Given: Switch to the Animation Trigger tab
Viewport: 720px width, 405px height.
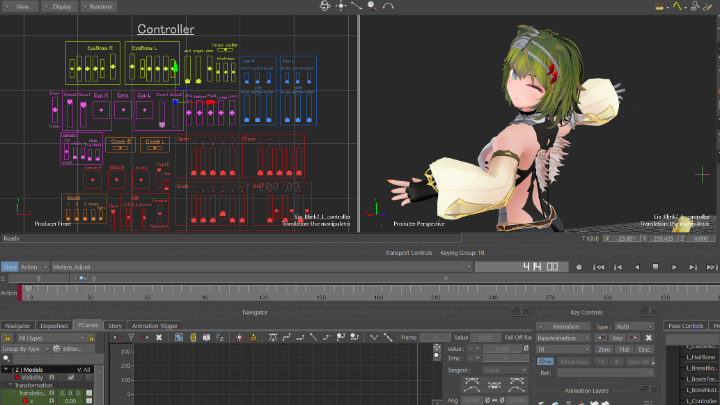Looking at the screenshot, I should coord(155,326).
